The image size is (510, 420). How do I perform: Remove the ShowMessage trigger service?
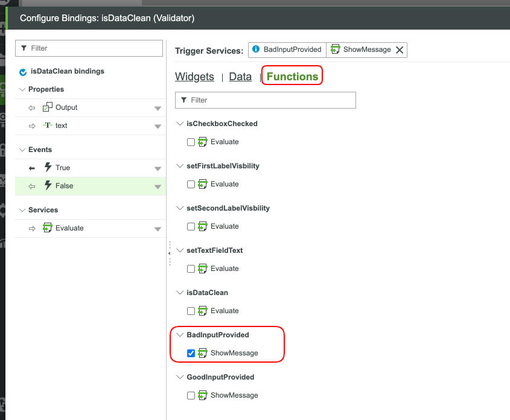(400, 50)
